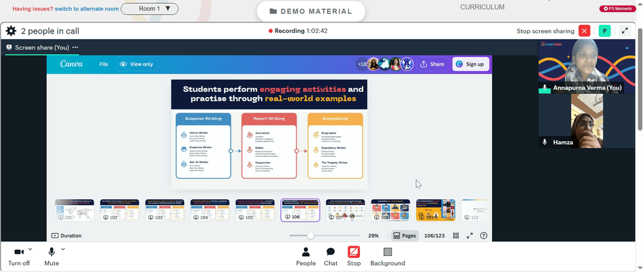Open the Canva File menu
Viewport: 644px width, 272px height.
coord(104,64)
